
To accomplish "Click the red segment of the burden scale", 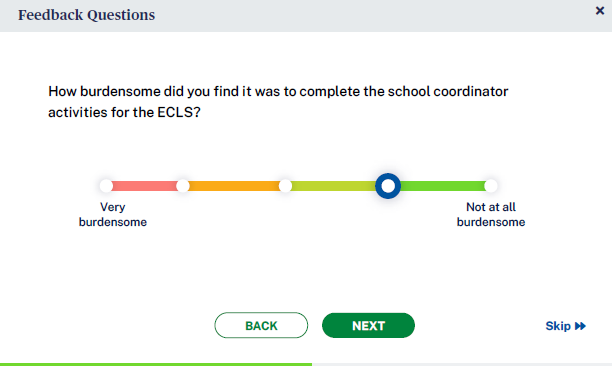I will [x=144, y=186].
